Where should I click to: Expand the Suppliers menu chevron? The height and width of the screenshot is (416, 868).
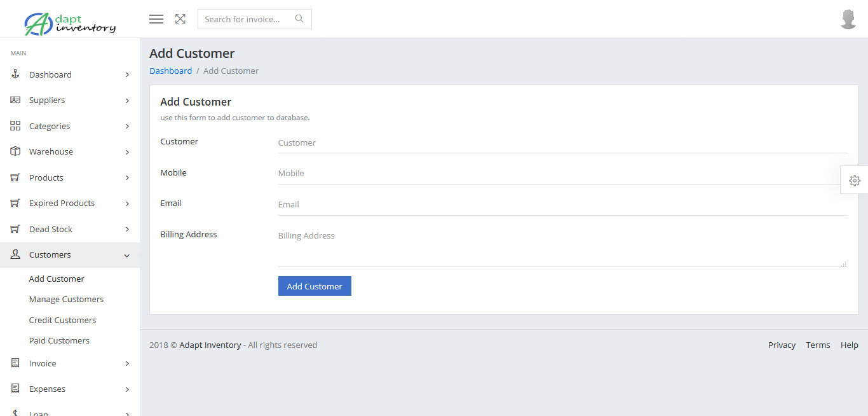127,101
